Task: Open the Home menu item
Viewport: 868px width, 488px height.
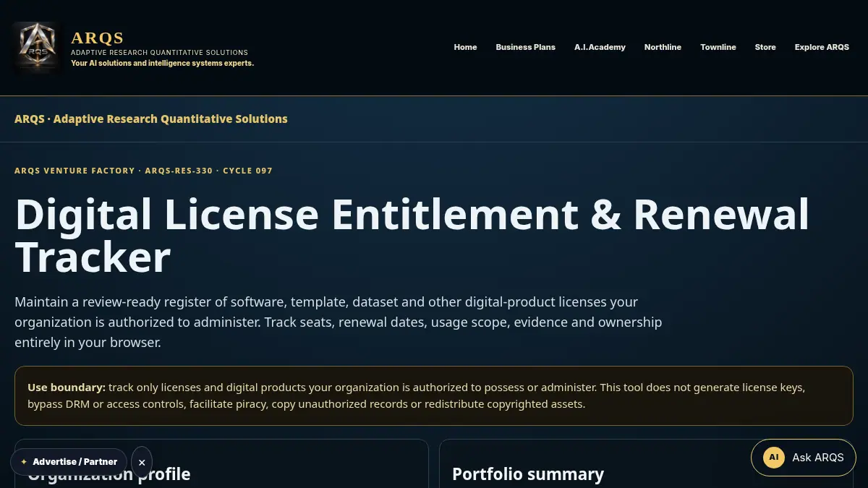Action: [x=465, y=47]
